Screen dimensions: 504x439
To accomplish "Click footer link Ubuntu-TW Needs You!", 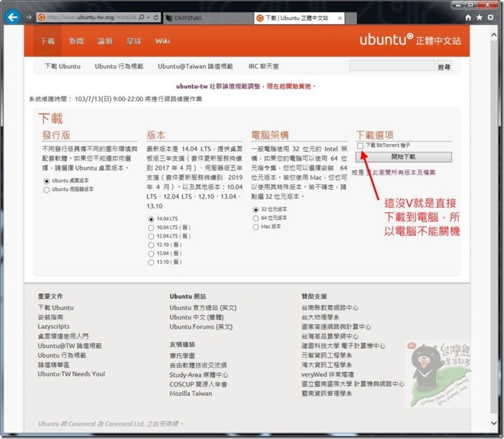I will pyautogui.click(x=71, y=374).
